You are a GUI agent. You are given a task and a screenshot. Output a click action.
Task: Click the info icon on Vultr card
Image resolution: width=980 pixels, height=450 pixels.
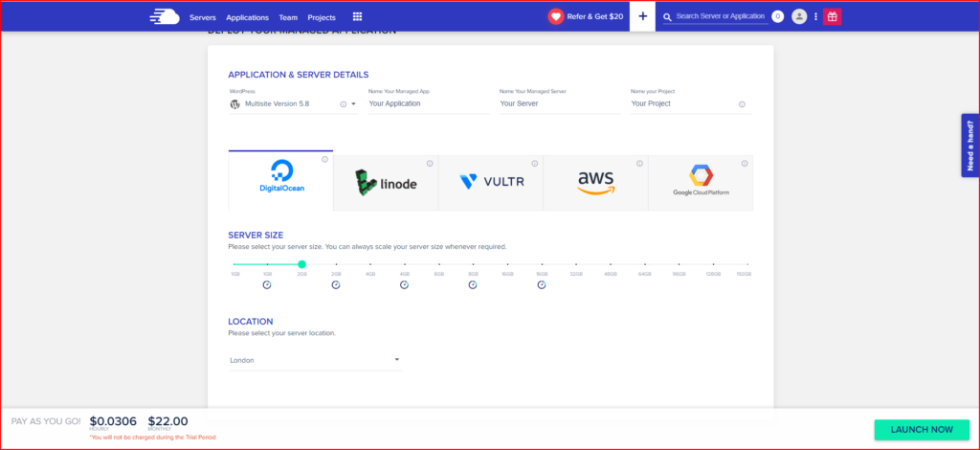(535, 164)
